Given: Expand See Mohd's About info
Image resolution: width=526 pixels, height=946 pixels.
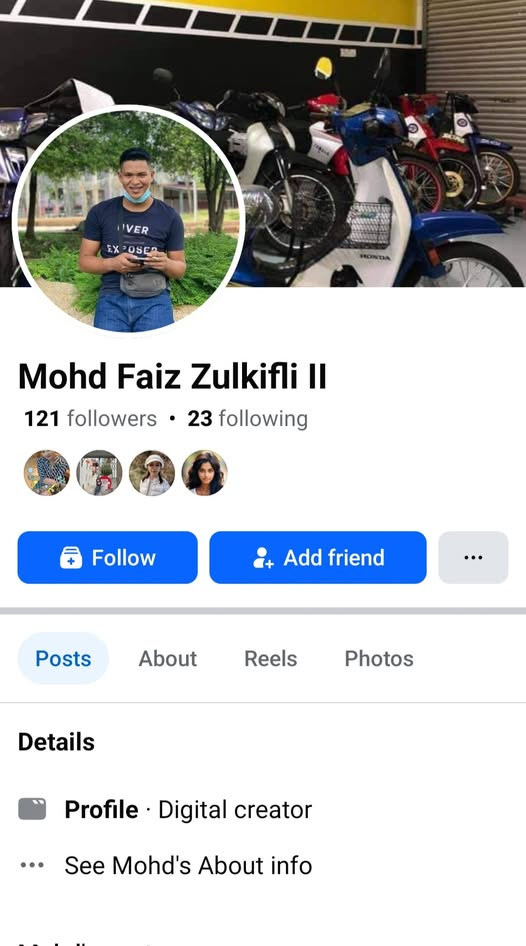Looking at the screenshot, I should (x=188, y=866).
